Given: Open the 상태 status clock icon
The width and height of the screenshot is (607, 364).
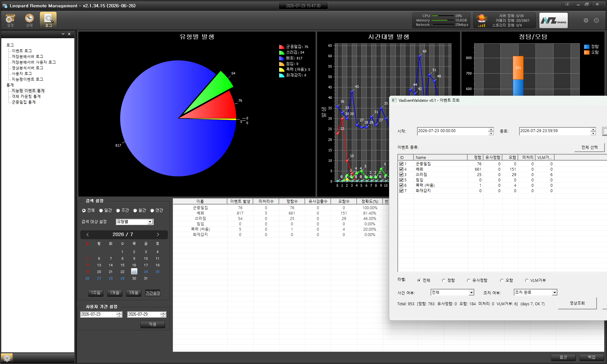Looking at the screenshot, I should pyautogui.click(x=29, y=20).
